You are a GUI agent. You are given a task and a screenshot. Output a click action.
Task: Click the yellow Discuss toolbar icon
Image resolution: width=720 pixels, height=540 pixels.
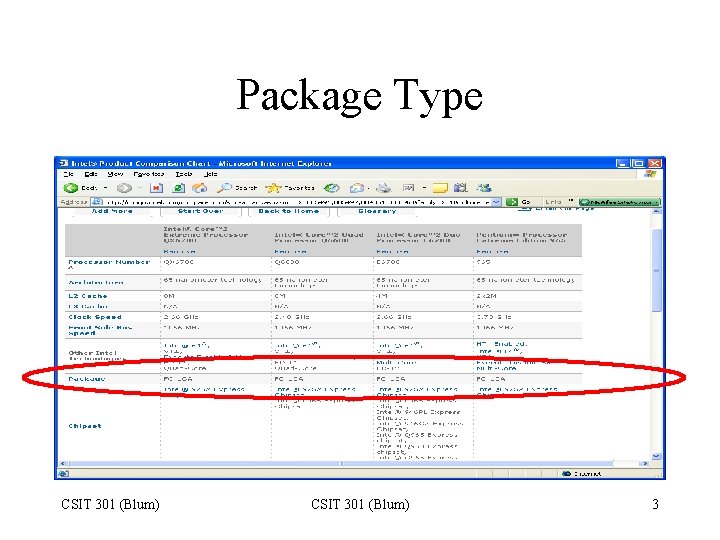440,188
